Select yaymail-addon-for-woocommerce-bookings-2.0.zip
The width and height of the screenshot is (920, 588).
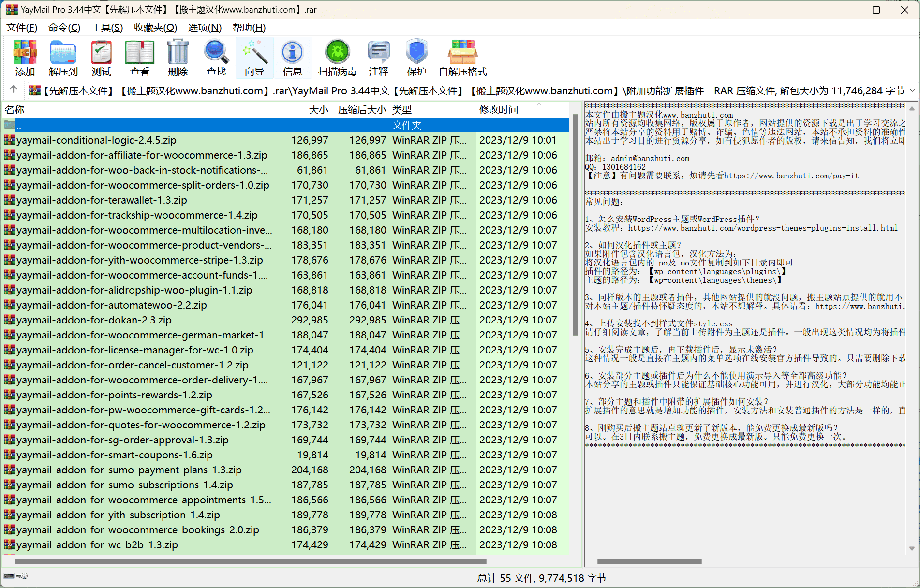(285, 530)
